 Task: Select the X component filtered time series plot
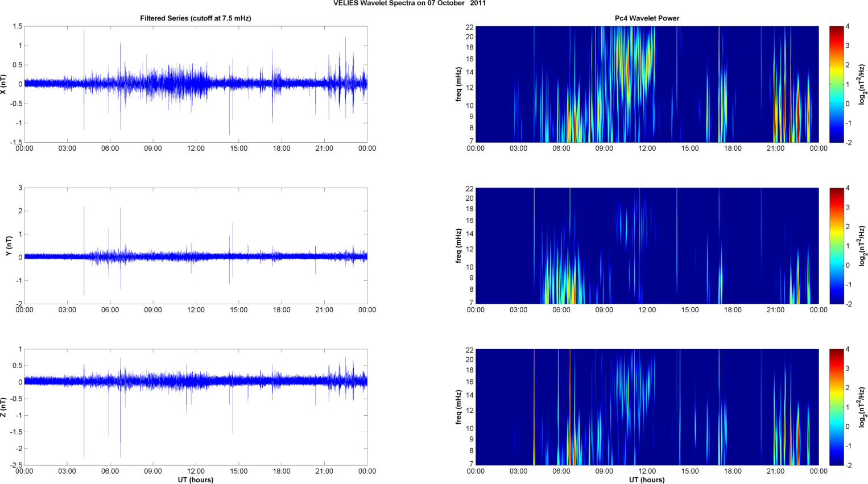(196, 84)
